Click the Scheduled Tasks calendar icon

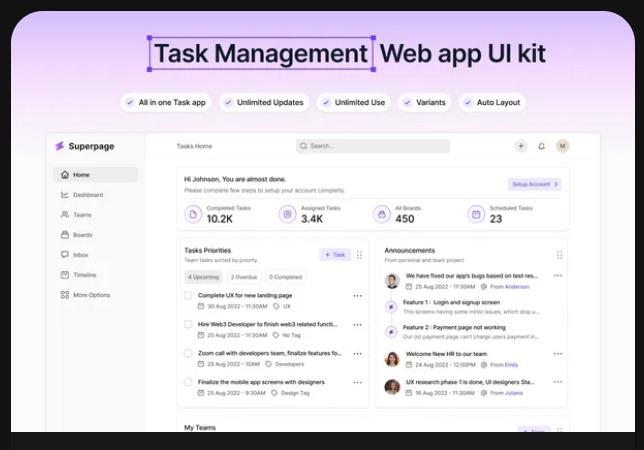pos(476,214)
